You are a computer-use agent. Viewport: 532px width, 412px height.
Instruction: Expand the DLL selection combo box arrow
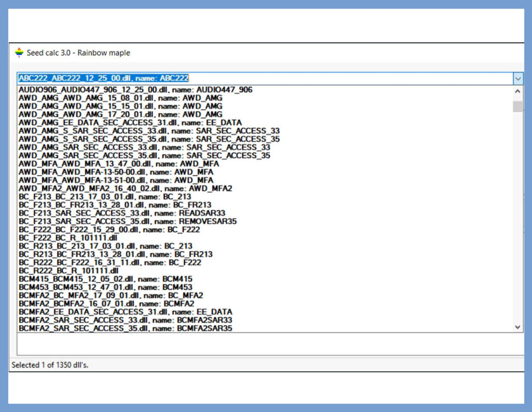pos(518,78)
